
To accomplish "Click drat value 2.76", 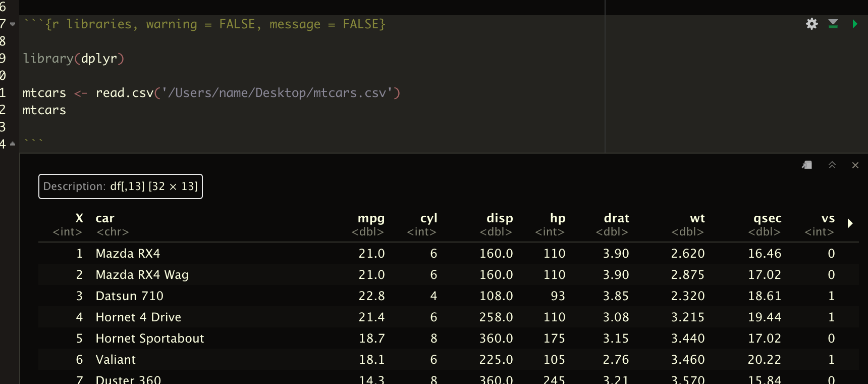I will click(616, 360).
